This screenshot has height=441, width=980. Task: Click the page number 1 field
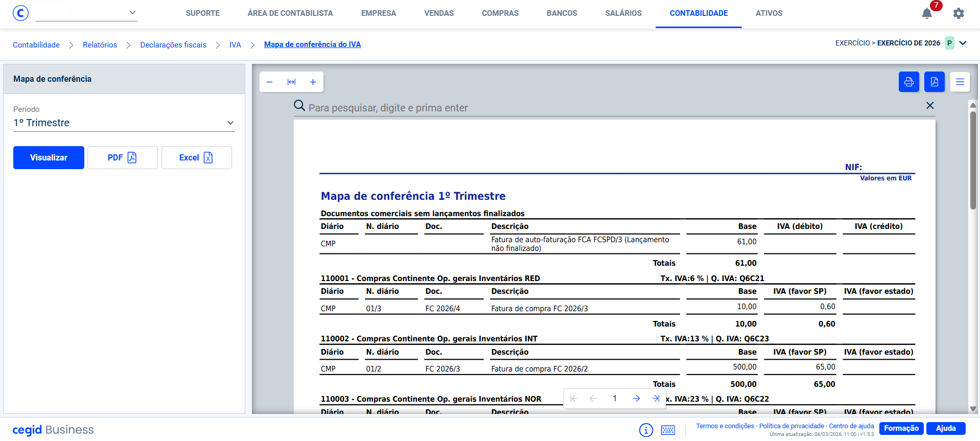(x=615, y=399)
